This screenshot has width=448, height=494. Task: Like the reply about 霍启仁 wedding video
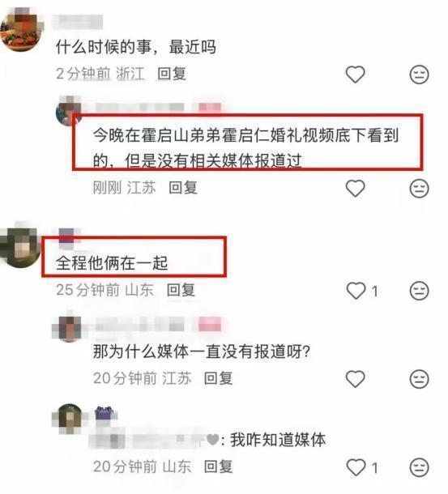356,189
